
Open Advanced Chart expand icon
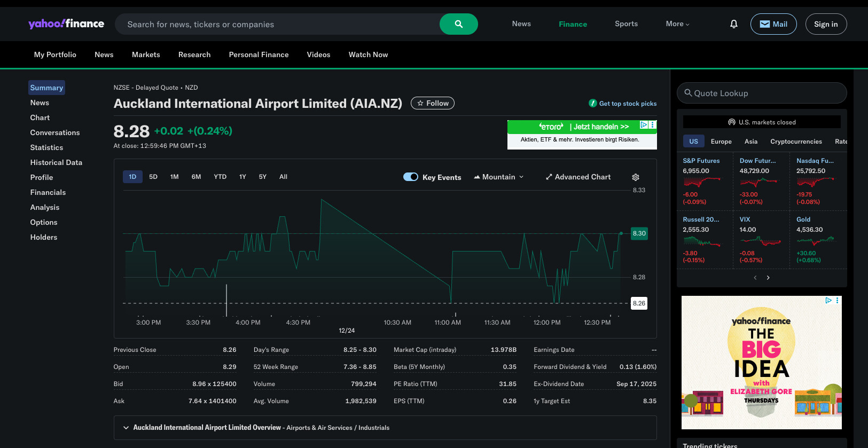click(549, 177)
